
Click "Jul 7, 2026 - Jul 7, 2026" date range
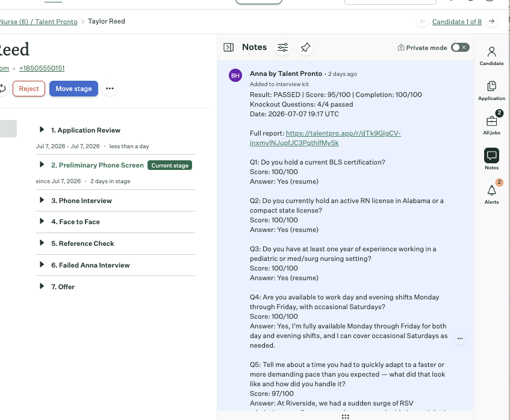point(67,146)
